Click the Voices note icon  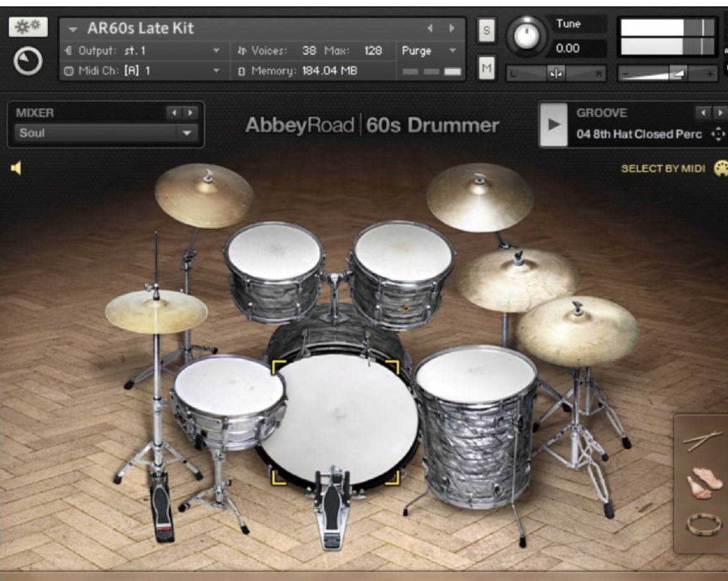(241, 51)
